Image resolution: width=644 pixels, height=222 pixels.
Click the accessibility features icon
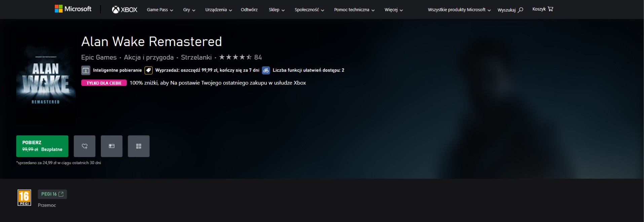(x=266, y=70)
